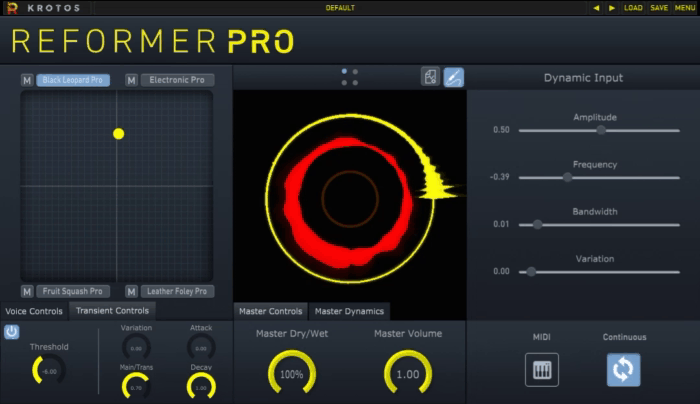Screen dimensions: 700x404
Task: Open Leather Foley Pro library selector
Action: 177,292
